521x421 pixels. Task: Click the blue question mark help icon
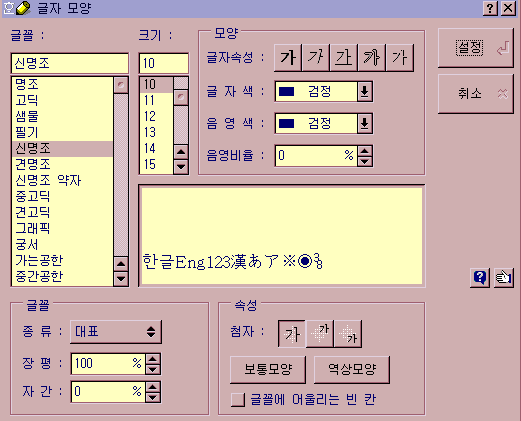(x=480, y=277)
